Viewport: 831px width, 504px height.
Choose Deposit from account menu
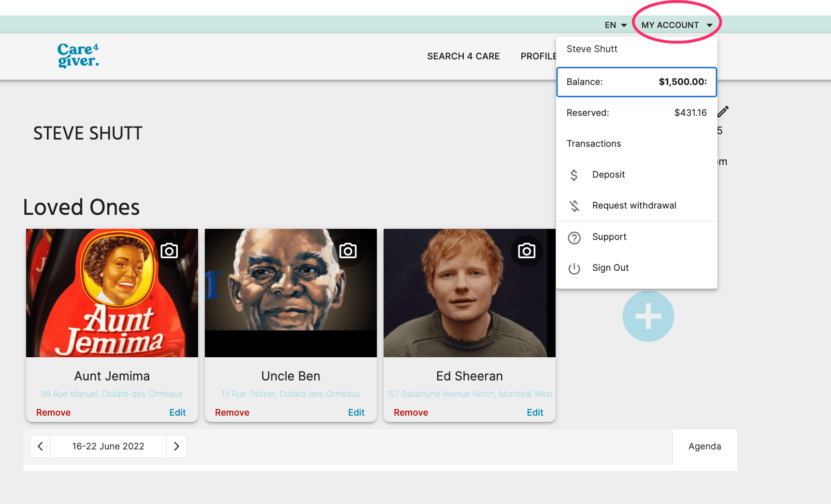[637, 175]
